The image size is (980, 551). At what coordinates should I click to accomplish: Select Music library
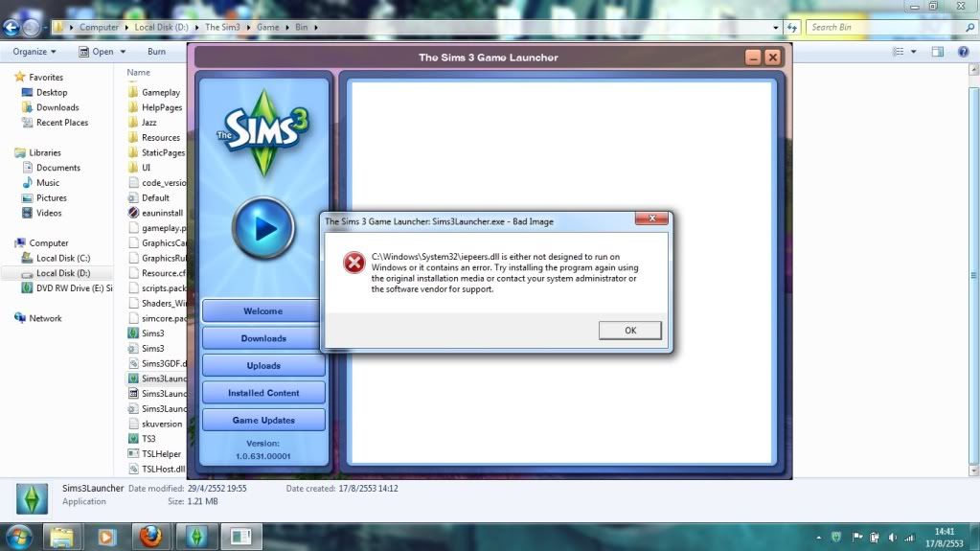click(48, 183)
